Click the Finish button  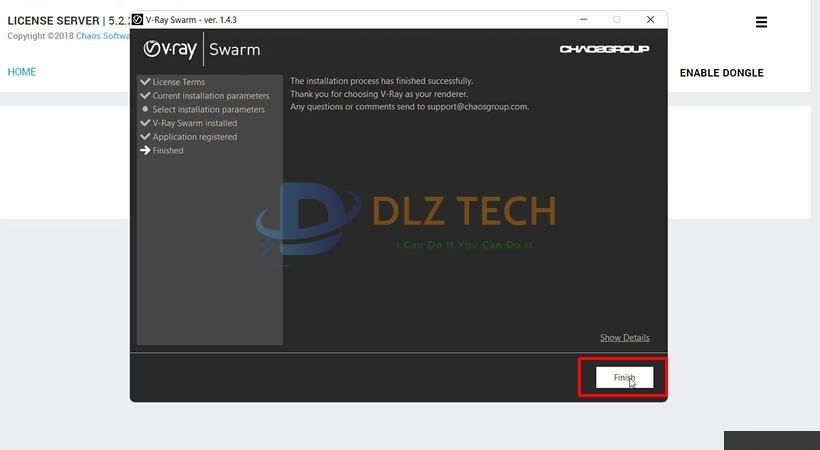pos(624,377)
